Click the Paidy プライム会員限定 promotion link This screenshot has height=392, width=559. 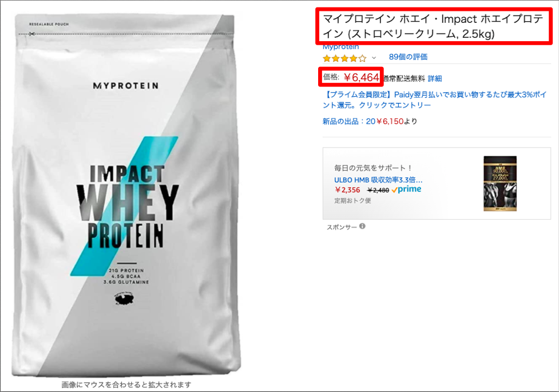click(x=435, y=100)
